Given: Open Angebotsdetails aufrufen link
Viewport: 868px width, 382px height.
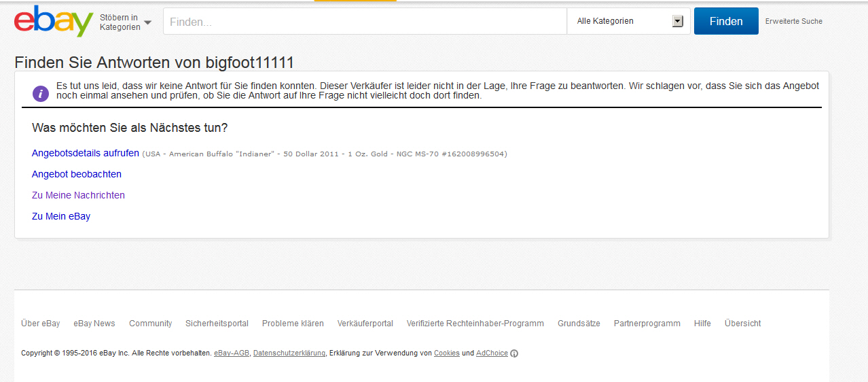Looking at the screenshot, I should coord(86,153).
